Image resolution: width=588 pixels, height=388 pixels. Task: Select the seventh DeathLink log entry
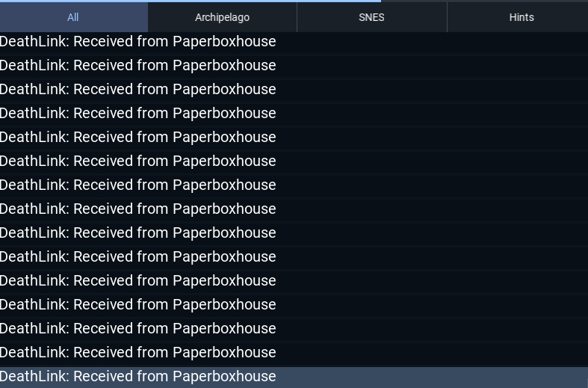(x=294, y=185)
